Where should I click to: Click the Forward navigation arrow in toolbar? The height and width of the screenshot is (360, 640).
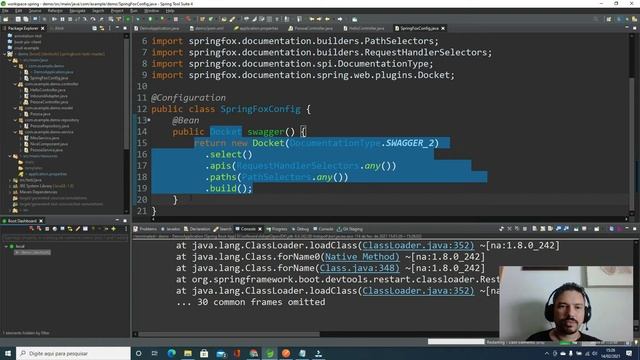click(340, 19)
